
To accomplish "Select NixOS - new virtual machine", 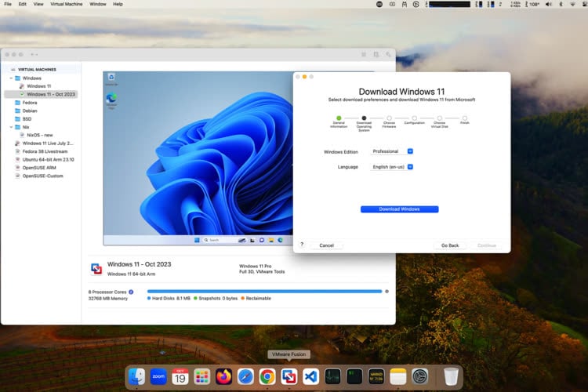I will tap(40, 135).
